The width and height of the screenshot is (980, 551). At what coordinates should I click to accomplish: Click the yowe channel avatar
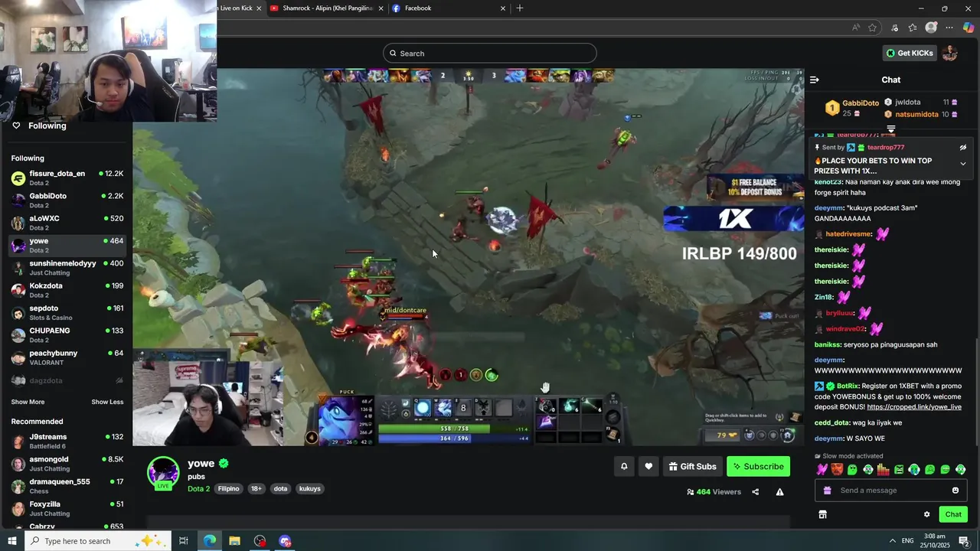click(x=163, y=472)
